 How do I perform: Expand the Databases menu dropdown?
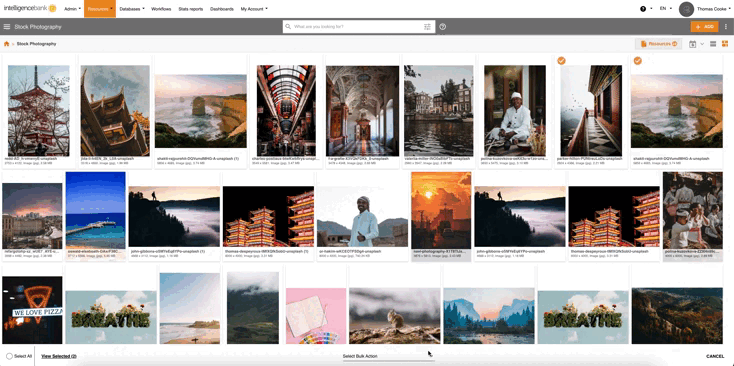click(132, 9)
